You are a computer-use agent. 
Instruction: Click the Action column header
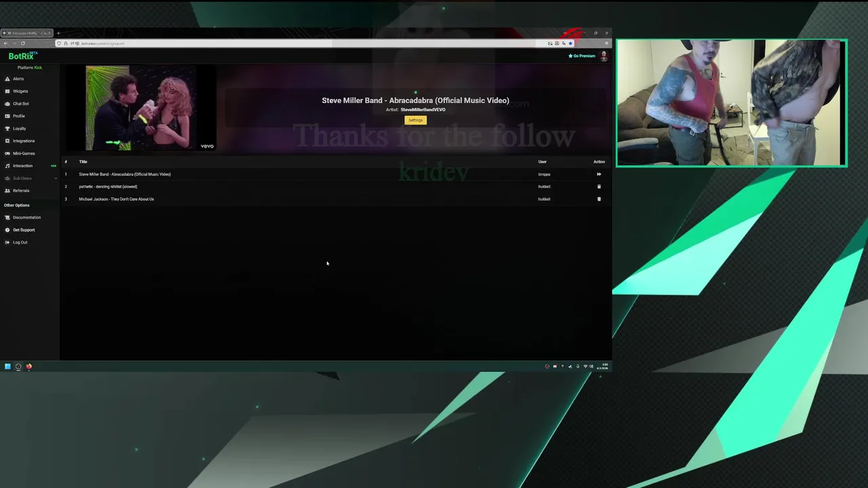[599, 162]
